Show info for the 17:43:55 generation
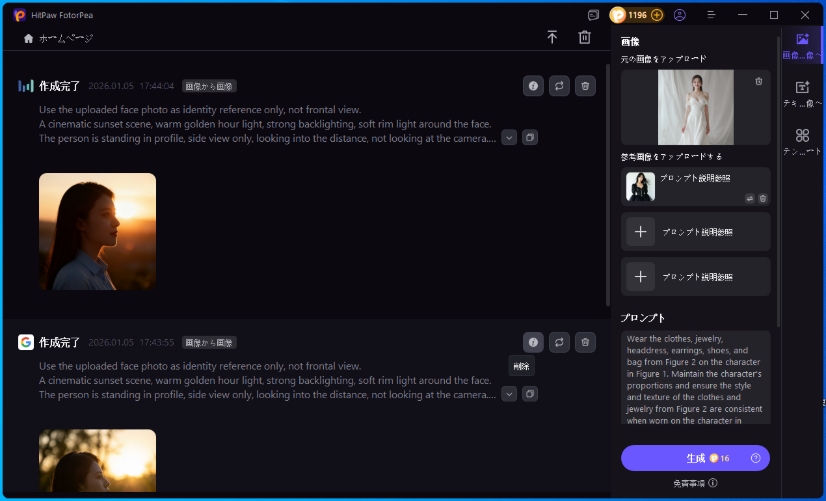The image size is (826, 501). (x=533, y=342)
